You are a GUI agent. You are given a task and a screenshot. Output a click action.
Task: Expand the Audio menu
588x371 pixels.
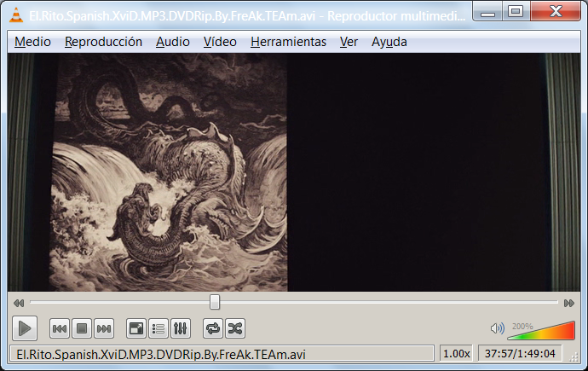tap(173, 42)
